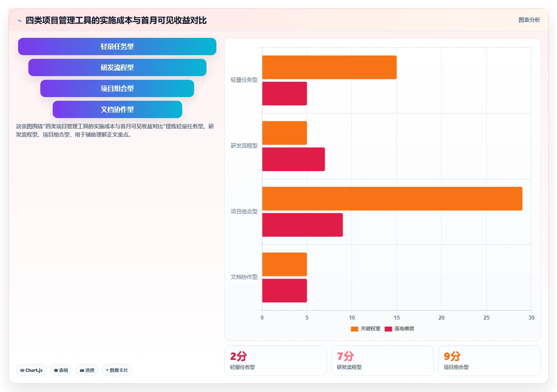
Task: Click the page title 四类项目管理工具的实施成本与首月可见收益对比
Action: [116, 20]
